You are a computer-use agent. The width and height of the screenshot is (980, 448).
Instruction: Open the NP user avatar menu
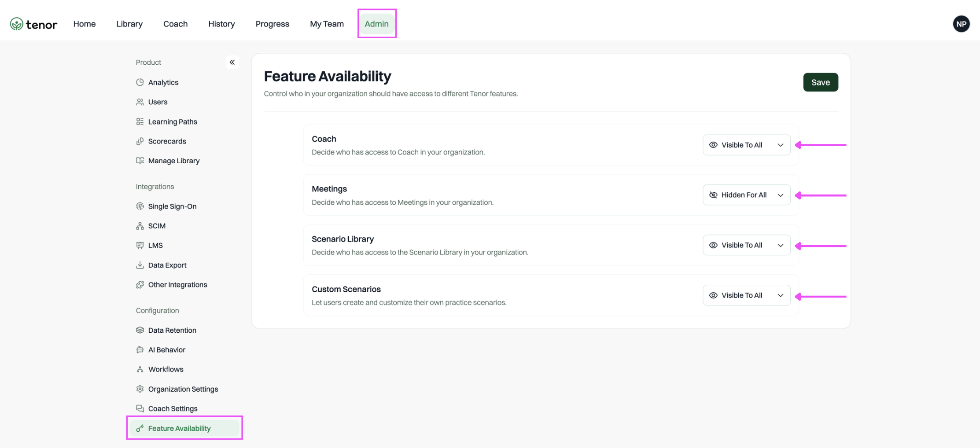pyautogui.click(x=961, y=24)
